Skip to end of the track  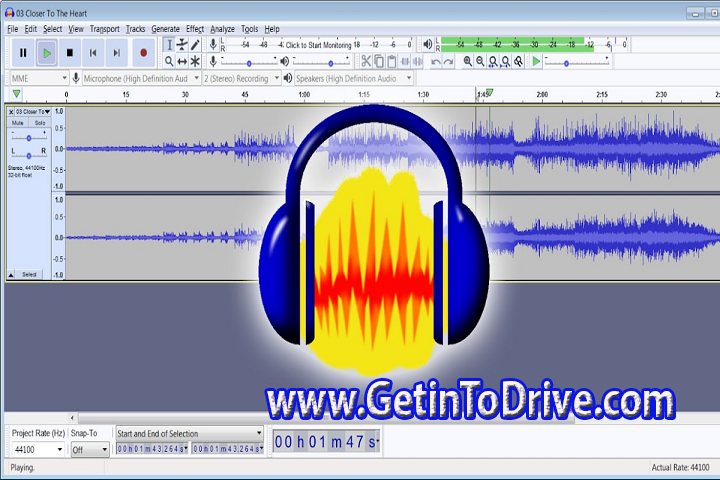tap(117, 53)
